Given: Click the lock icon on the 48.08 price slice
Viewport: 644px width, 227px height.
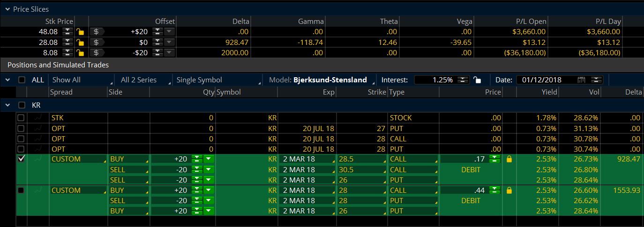Looking at the screenshot, I should coord(81,32).
